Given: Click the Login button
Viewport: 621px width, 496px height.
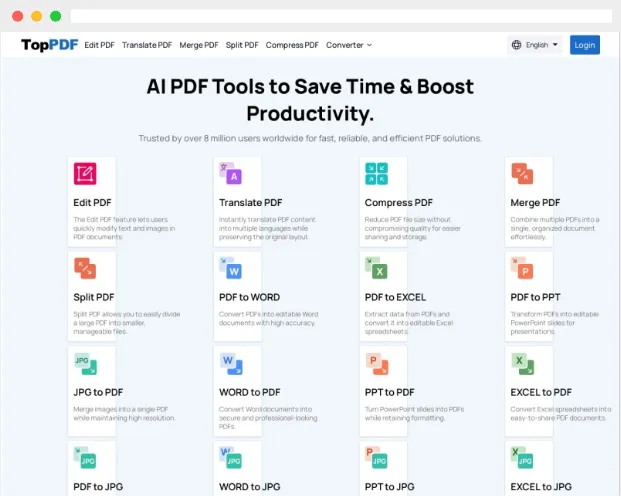Looking at the screenshot, I should (585, 45).
